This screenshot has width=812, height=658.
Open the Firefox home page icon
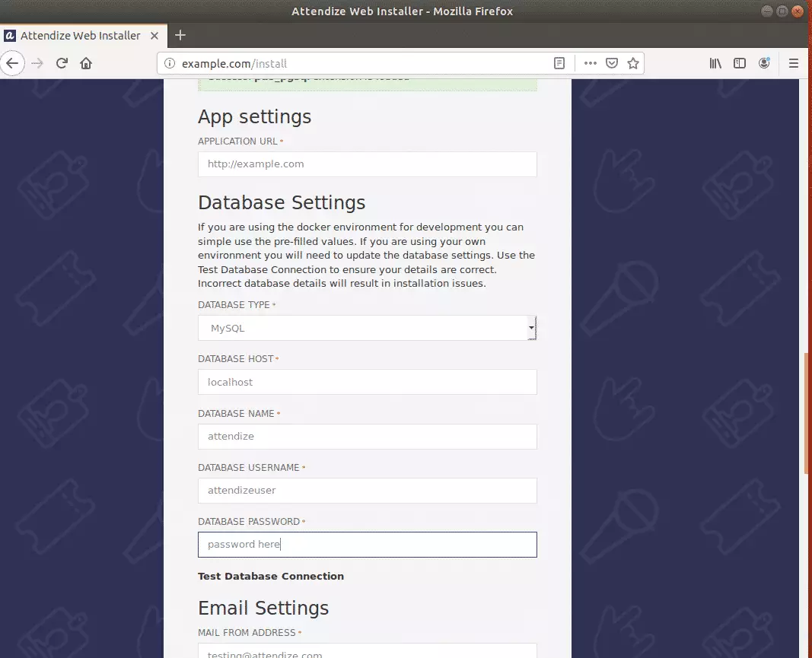point(86,63)
